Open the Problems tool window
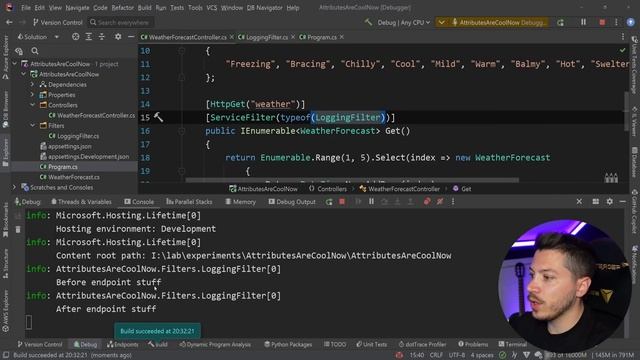Screen dimensions: 640x360 (x=473, y=344)
